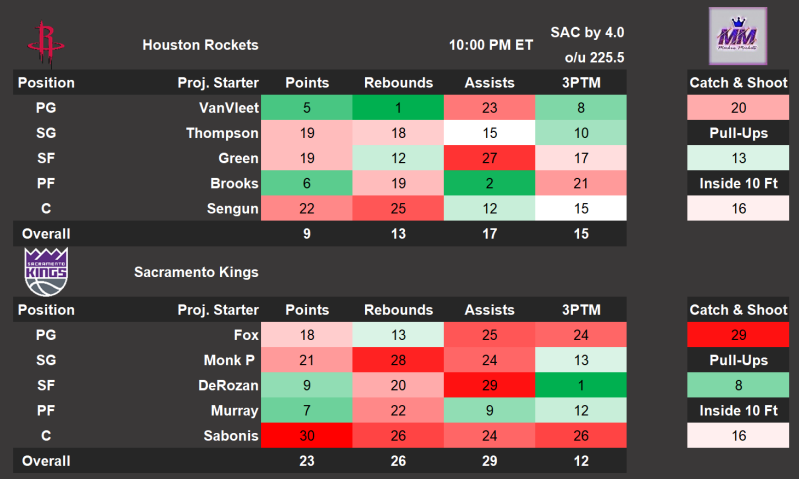The image size is (799, 479).
Task: Click the Kings Catch & Shoot value 29
Action: (738, 335)
